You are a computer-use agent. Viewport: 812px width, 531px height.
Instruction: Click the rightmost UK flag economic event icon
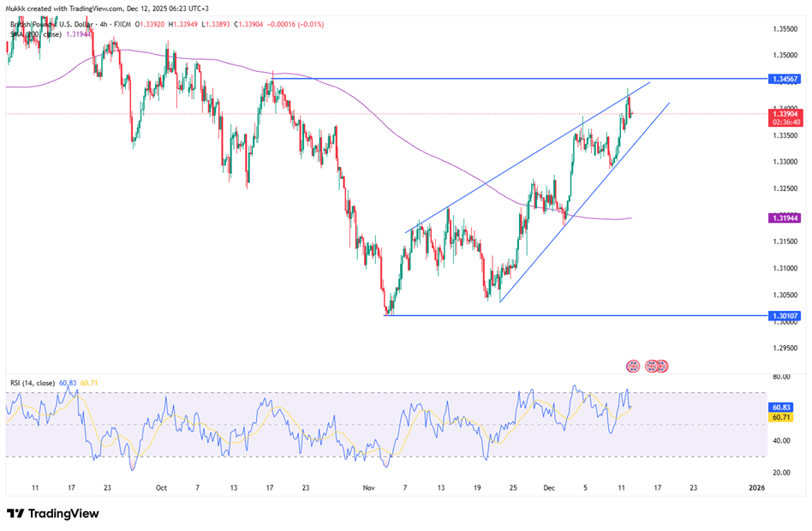click(x=662, y=366)
